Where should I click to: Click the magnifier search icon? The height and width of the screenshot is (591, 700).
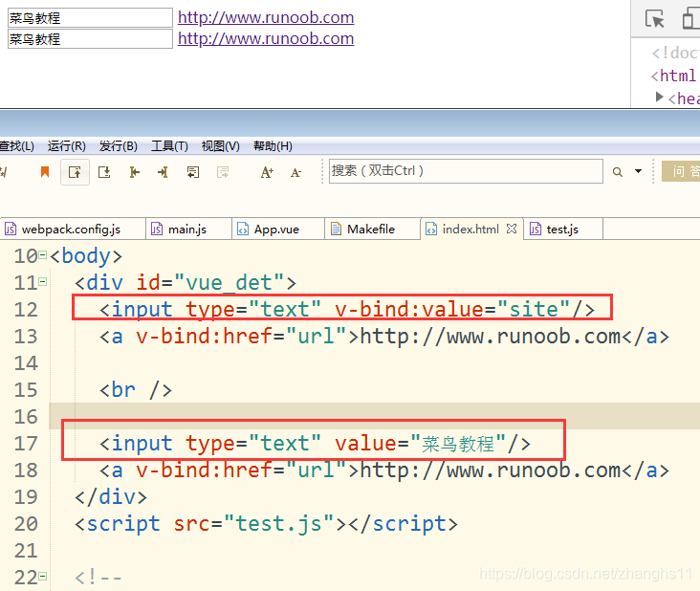(618, 172)
